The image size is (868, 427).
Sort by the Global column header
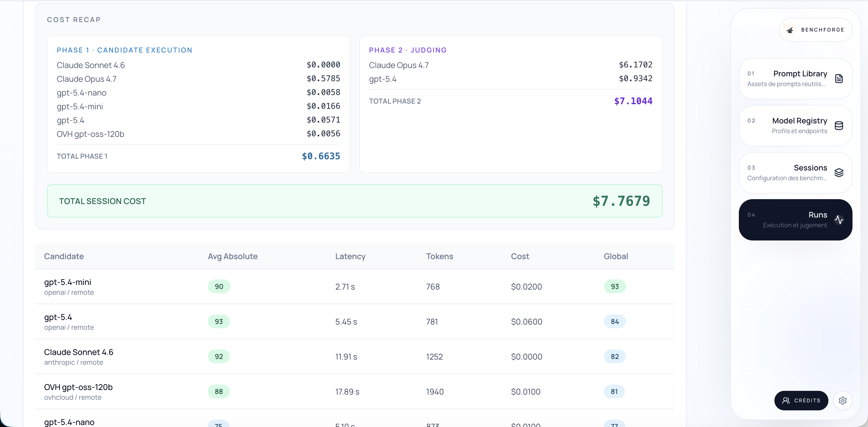pyautogui.click(x=616, y=256)
